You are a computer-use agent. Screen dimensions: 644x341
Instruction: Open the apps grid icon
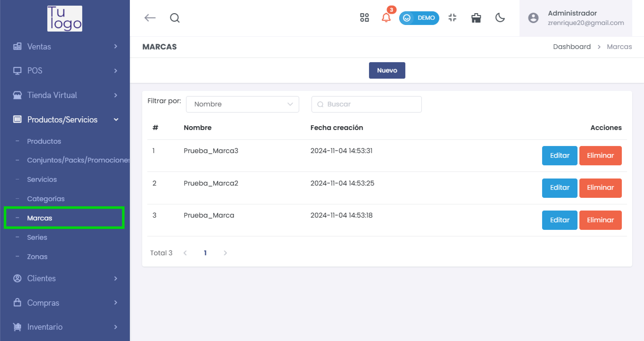click(x=364, y=18)
